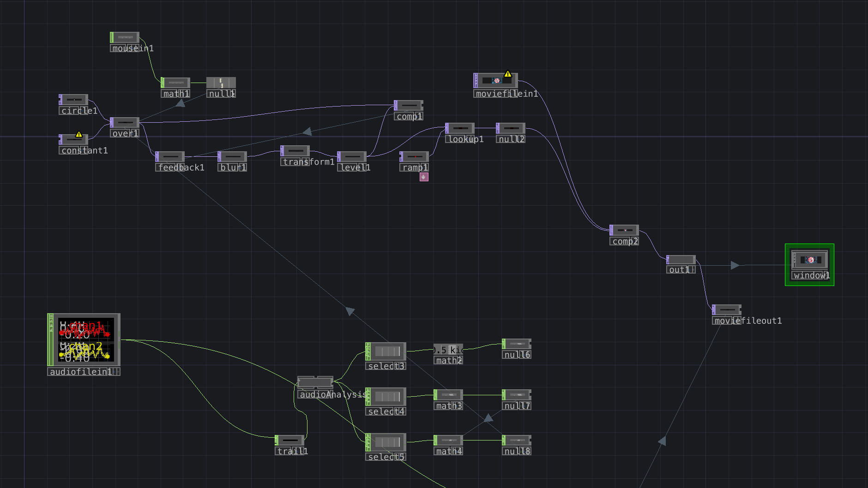Screen dimensions: 868x488
Task: Click the math2 node value display
Action: coord(448,350)
